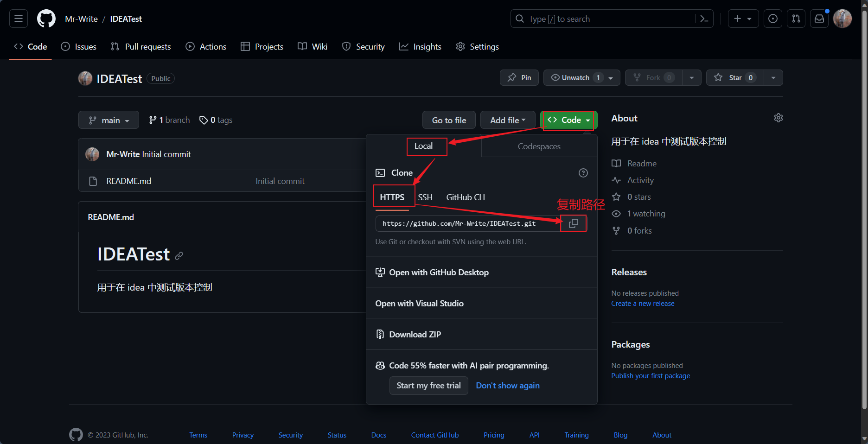Open the About settings gear icon
The width and height of the screenshot is (868, 444).
[779, 118]
